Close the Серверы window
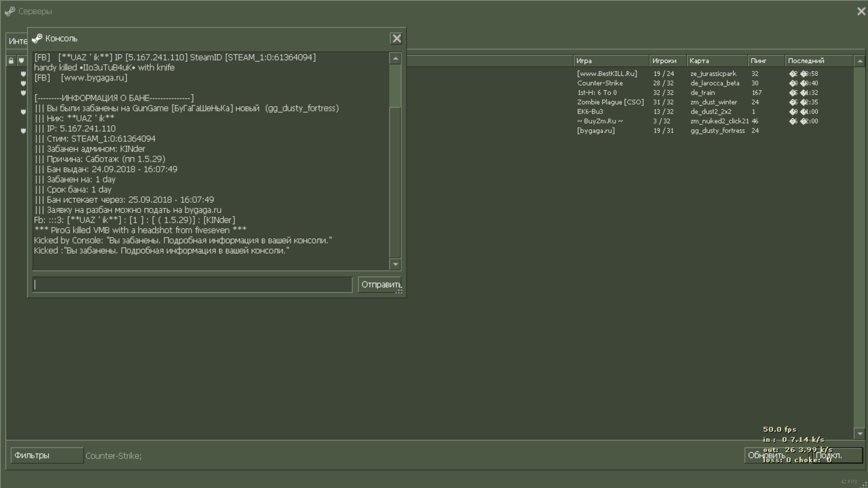 click(861, 11)
